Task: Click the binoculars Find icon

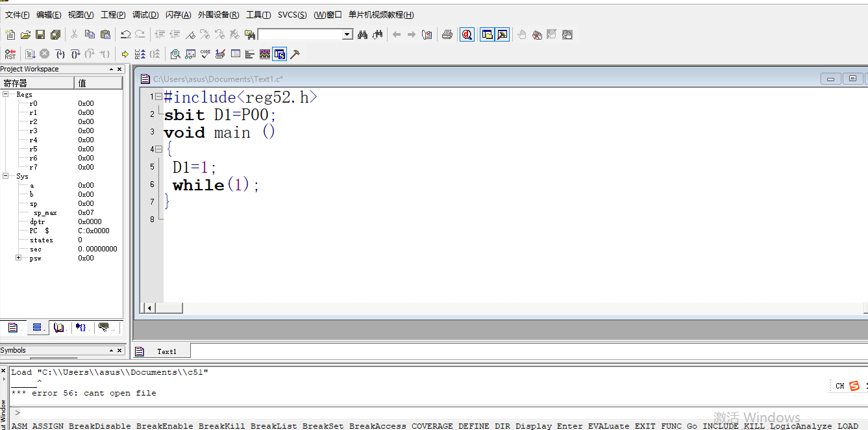Action: (363, 35)
